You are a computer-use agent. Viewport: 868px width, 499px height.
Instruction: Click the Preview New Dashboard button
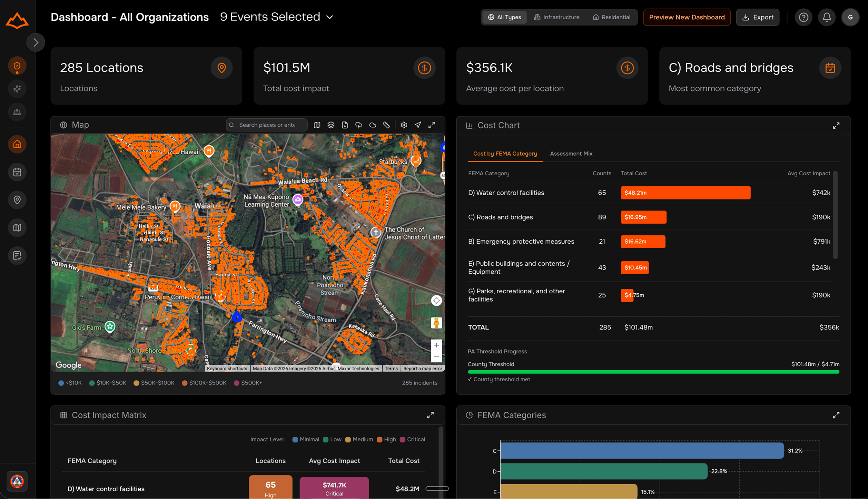pyautogui.click(x=687, y=17)
